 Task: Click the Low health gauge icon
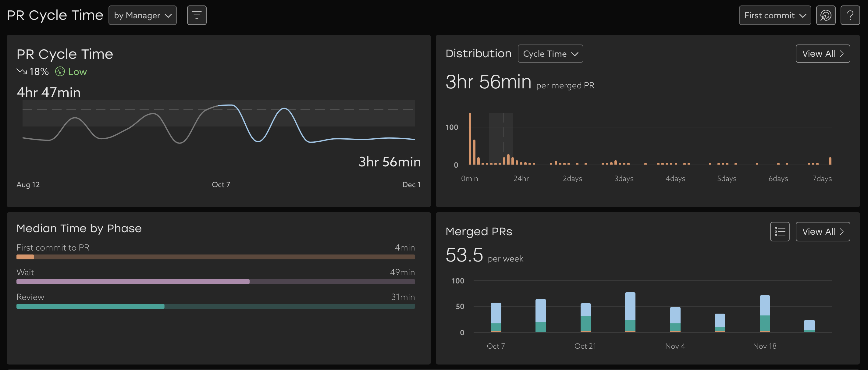(x=60, y=71)
